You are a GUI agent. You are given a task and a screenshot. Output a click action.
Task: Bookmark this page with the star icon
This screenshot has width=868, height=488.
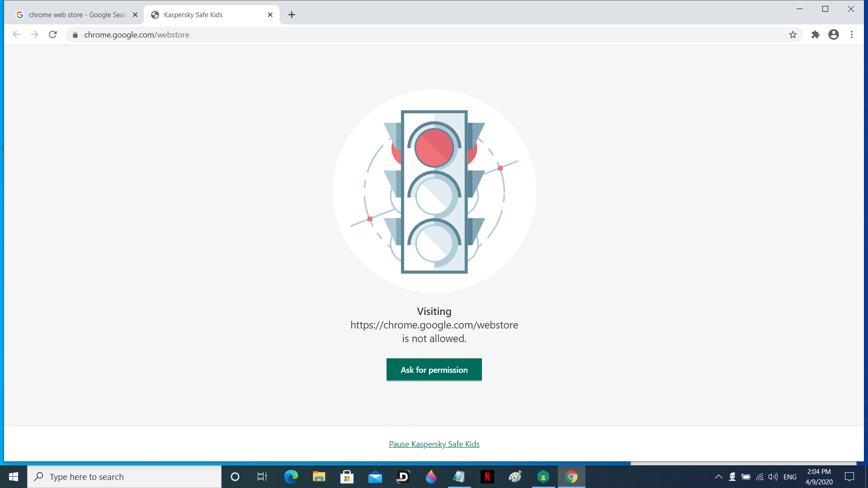click(793, 35)
